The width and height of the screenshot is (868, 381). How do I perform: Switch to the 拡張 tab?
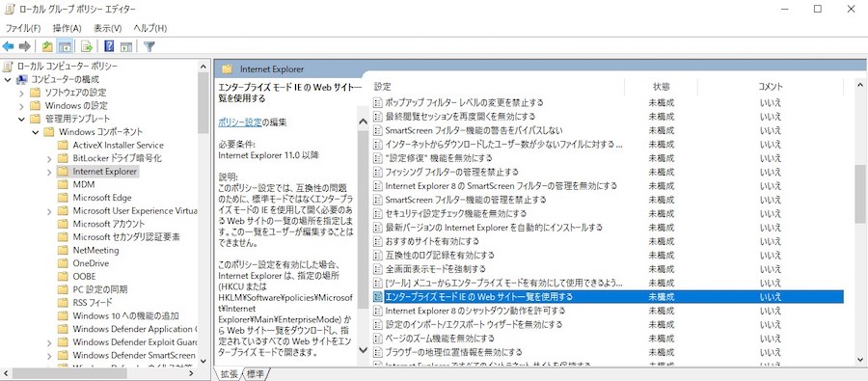pyautogui.click(x=229, y=374)
